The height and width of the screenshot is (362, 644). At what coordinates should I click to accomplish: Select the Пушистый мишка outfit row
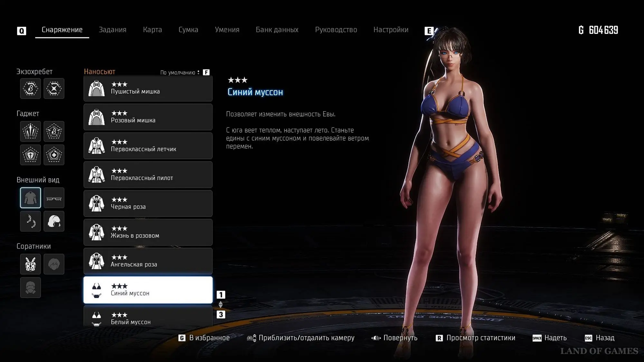(x=148, y=88)
